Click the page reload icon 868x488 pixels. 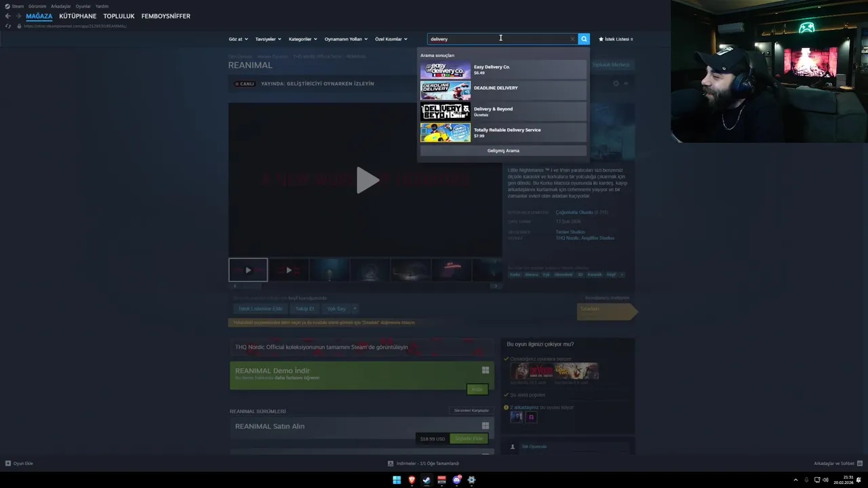tap(8, 26)
